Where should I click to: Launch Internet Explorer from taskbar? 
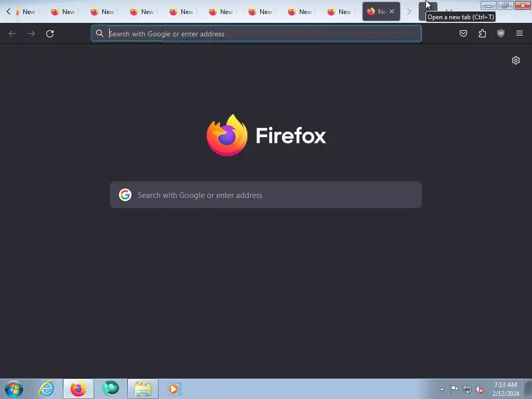[46, 389]
